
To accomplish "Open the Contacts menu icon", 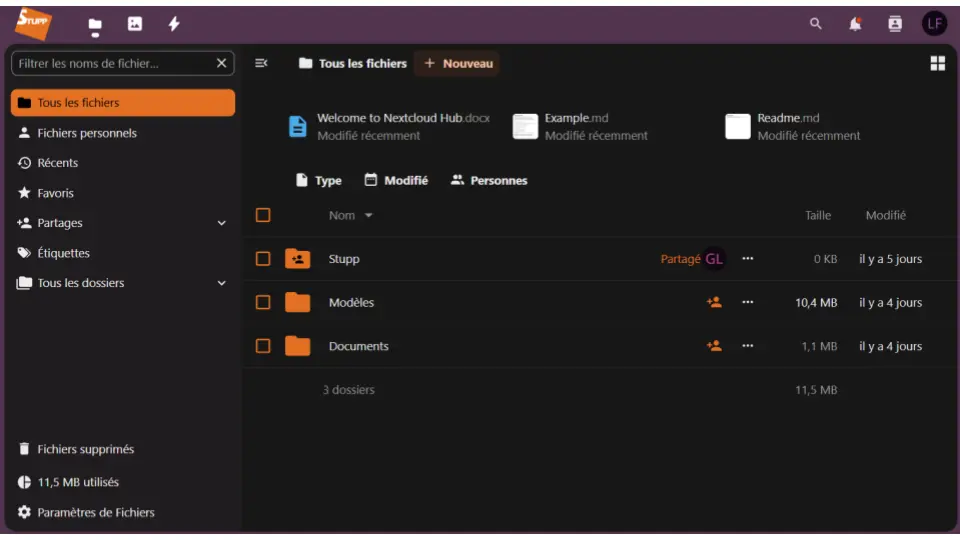I will [895, 24].
